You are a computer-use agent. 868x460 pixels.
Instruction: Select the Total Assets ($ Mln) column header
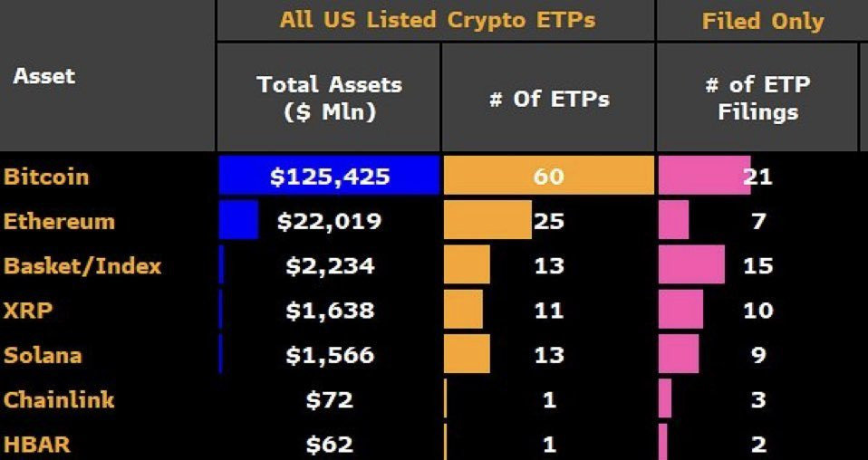tap(330, 98)
